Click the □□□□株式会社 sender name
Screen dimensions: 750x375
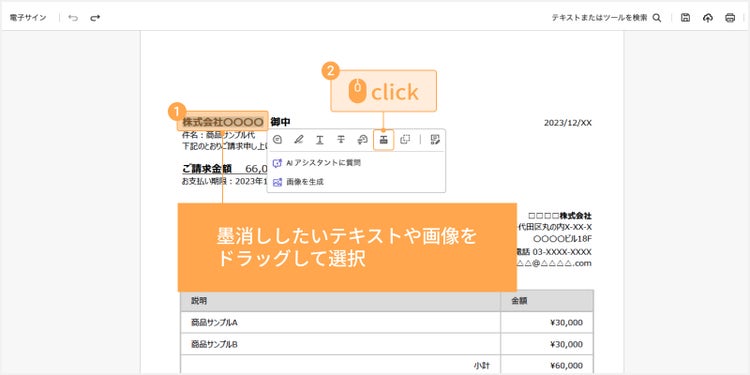coord(560,216)
